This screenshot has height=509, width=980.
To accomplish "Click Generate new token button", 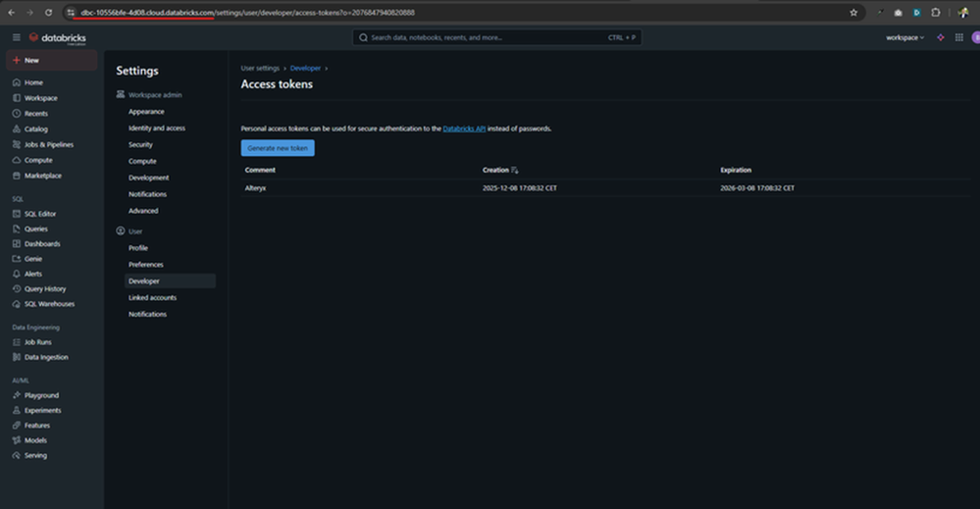I will pos(278,148).
